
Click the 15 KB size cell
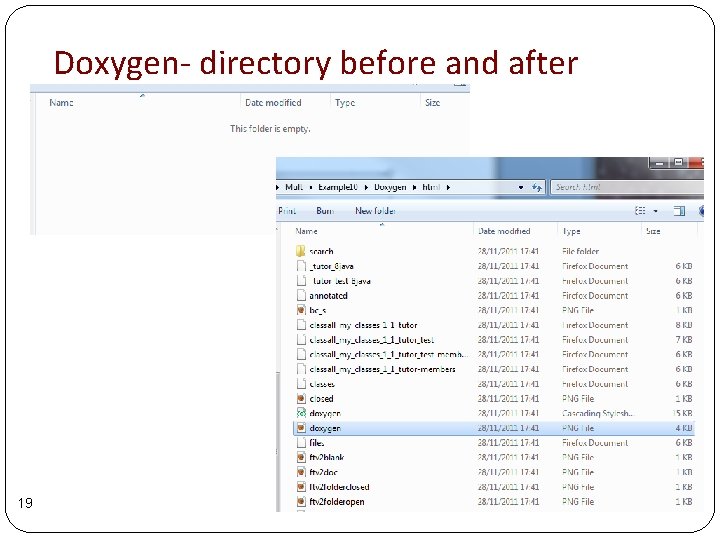click(682, 413)
